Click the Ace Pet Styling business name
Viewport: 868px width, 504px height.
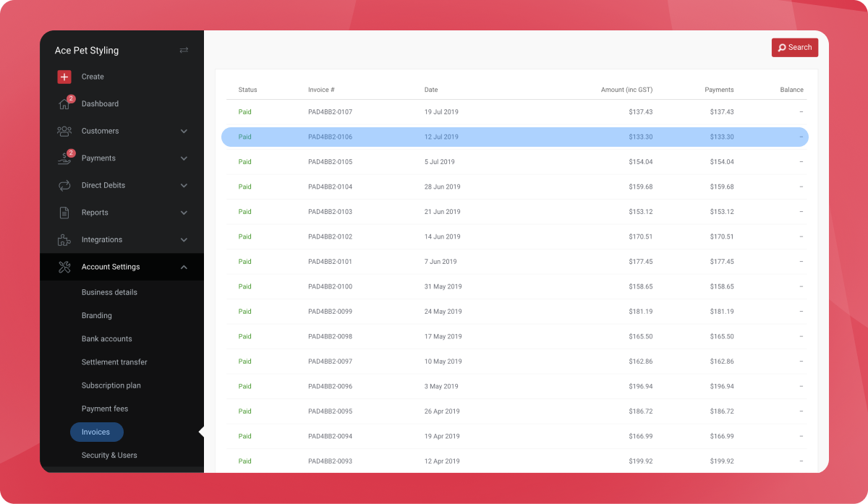click(87, 51)
